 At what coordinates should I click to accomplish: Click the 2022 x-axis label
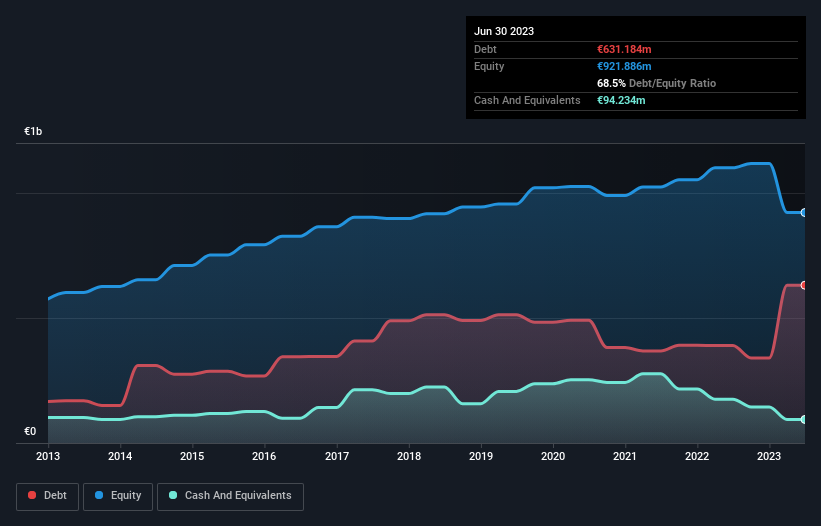point(697,456)
